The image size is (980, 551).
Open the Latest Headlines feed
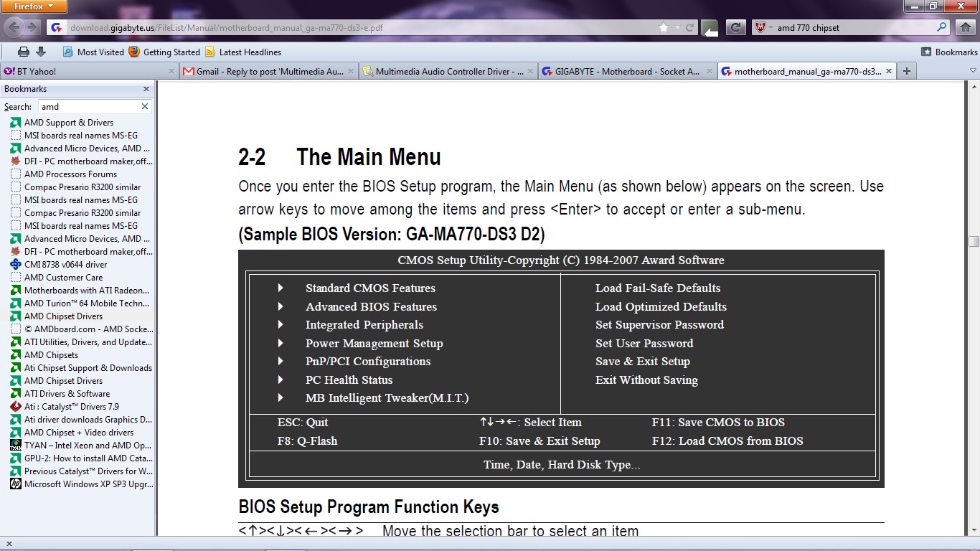242,52
